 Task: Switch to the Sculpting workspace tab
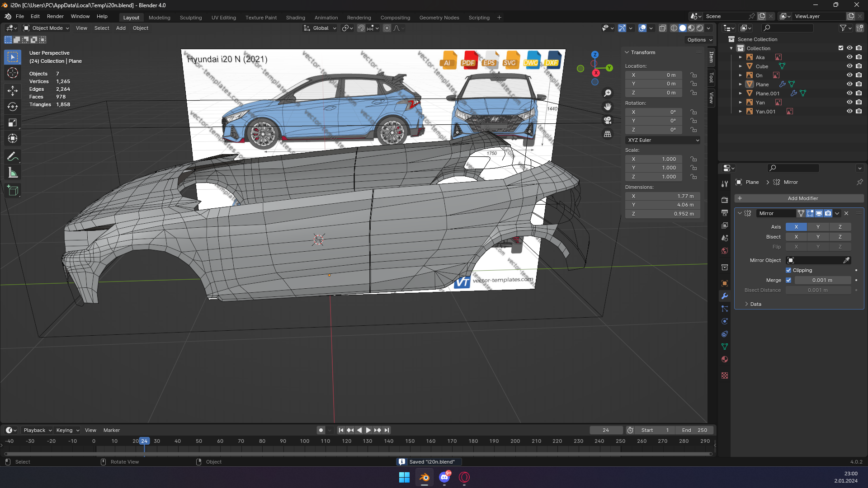191,18
